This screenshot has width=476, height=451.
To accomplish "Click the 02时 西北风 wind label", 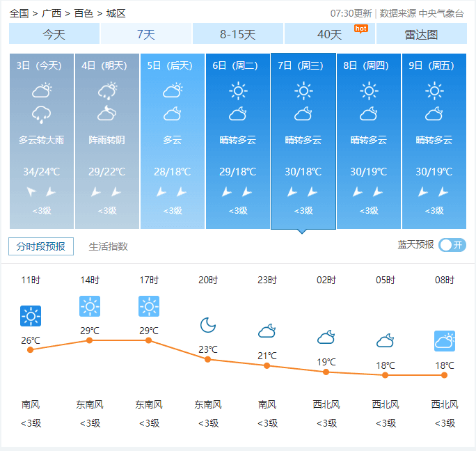I will point(326,404).
